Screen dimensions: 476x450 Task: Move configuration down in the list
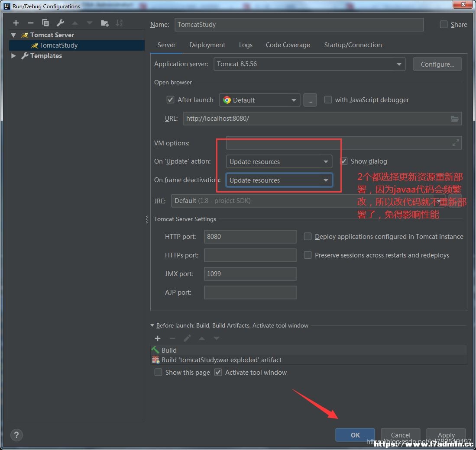tap(90, 23)
